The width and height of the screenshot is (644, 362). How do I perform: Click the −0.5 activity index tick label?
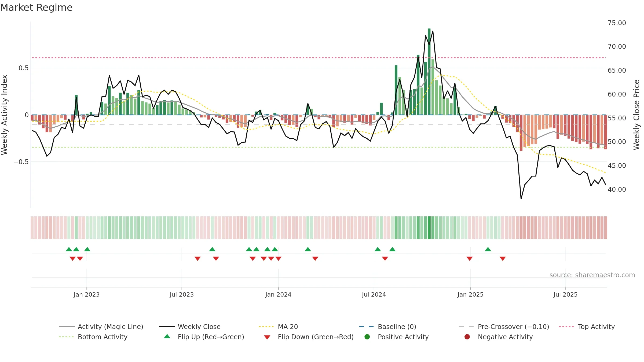pos(21,162)
